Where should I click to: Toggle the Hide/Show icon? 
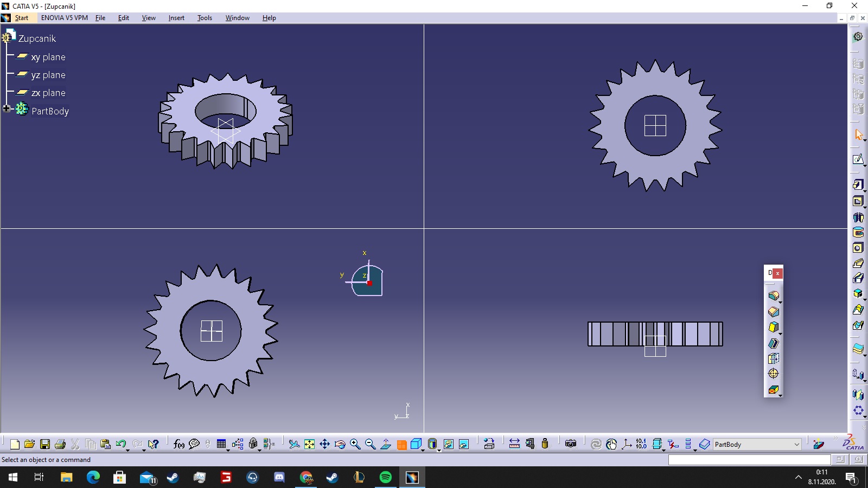click(x=449, y=445)
